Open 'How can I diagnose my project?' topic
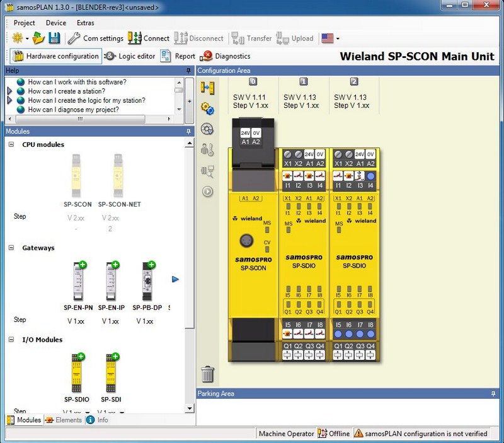Screen dimensions: 504x443 [x=73, y=110]
